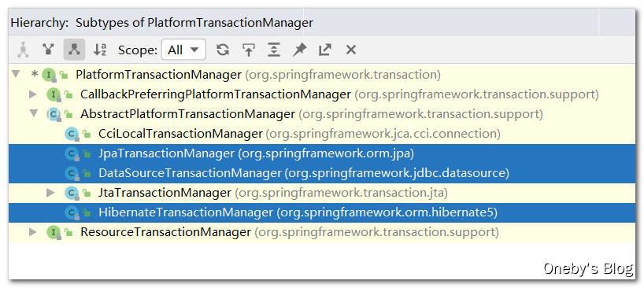Click class icon of DataSourceTransactionManager
This screenshot has height=288, width=644.
72,173
